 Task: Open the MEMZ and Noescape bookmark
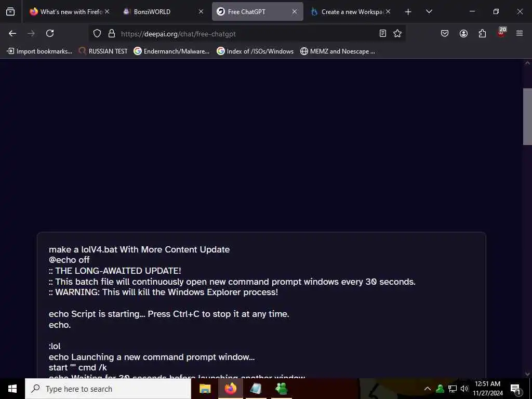pos(338,51)
